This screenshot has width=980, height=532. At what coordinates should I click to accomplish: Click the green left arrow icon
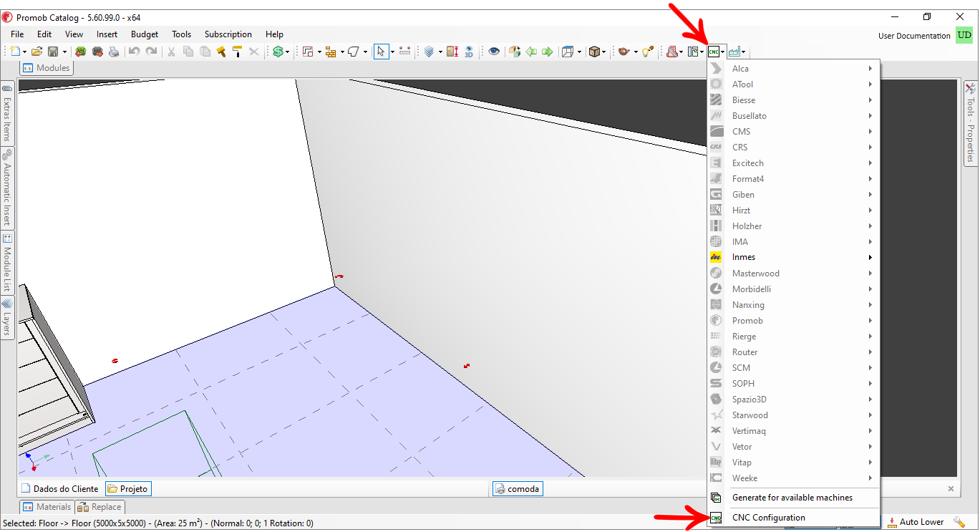[531, 52]
